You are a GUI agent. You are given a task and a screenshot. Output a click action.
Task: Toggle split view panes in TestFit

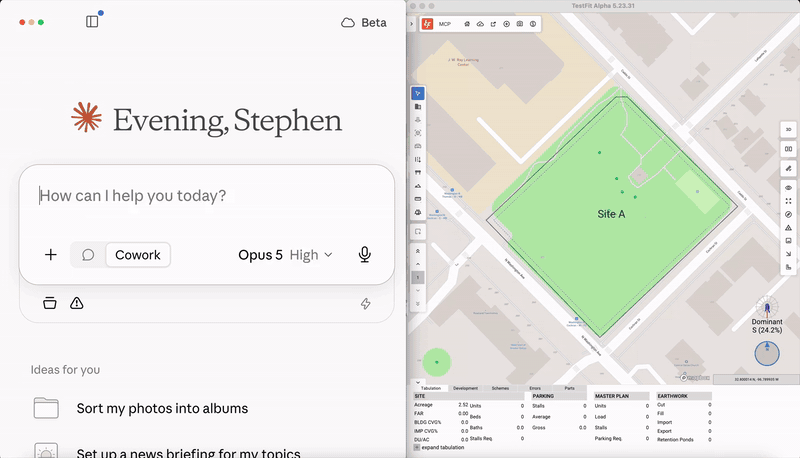click(788, 149)
